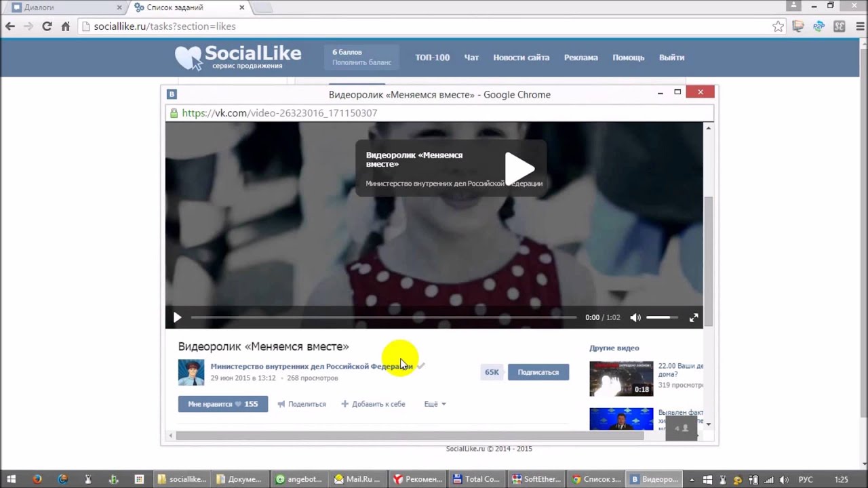Open Реклама menu item
Image resolution: width=868 pixels, height=488 pixels.
(581, 58)
